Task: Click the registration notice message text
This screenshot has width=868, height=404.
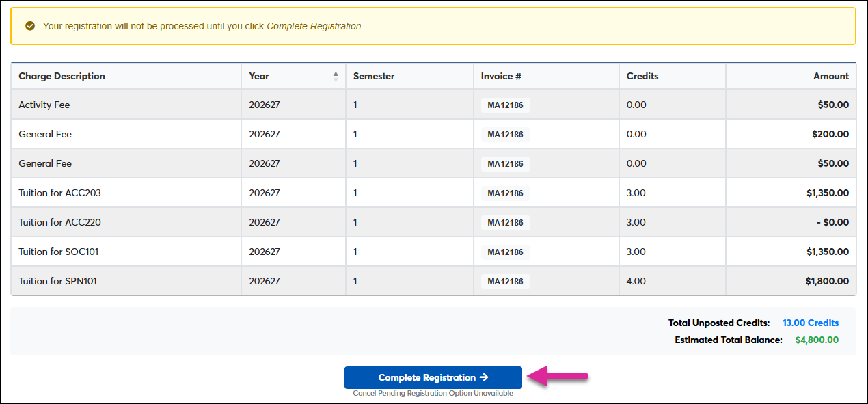Action: coord(203,26)
